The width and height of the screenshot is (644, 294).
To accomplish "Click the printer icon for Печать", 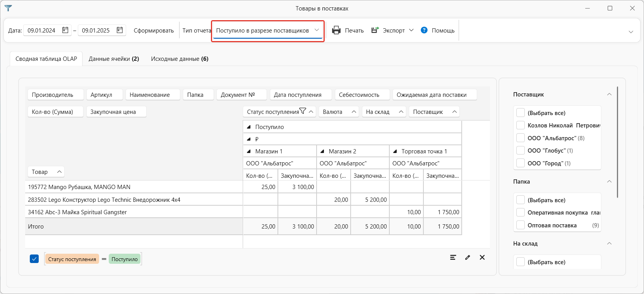I will tap(336, 30).
